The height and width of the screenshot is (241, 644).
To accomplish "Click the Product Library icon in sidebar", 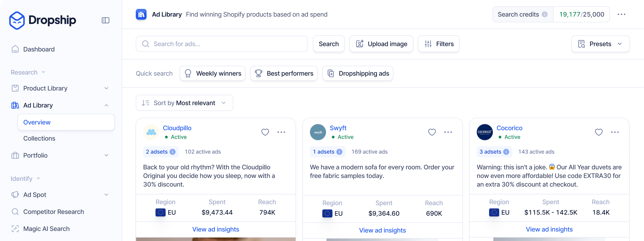I will pos(15,88).
